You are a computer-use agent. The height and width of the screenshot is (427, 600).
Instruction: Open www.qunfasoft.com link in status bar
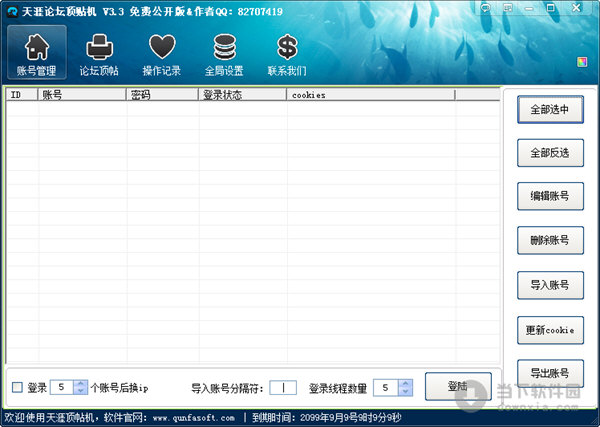point(194,418)
